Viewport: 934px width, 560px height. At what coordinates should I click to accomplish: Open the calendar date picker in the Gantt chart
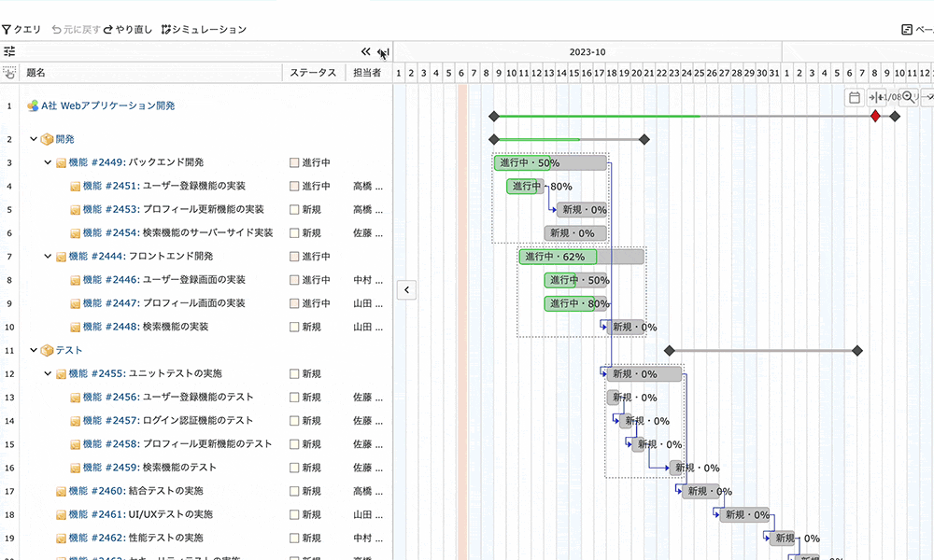[x=855, y=98]
